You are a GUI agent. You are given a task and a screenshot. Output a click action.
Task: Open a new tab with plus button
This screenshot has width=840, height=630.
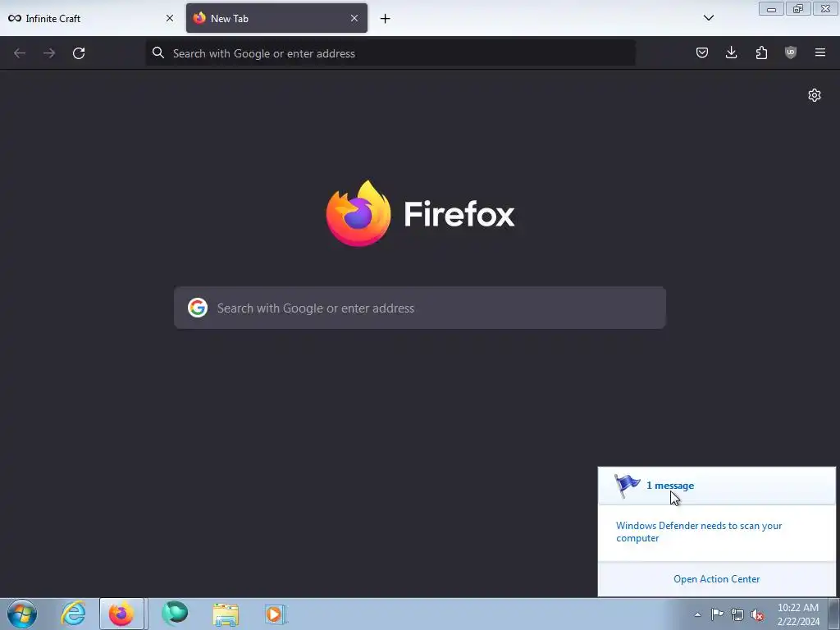point(386,19)
